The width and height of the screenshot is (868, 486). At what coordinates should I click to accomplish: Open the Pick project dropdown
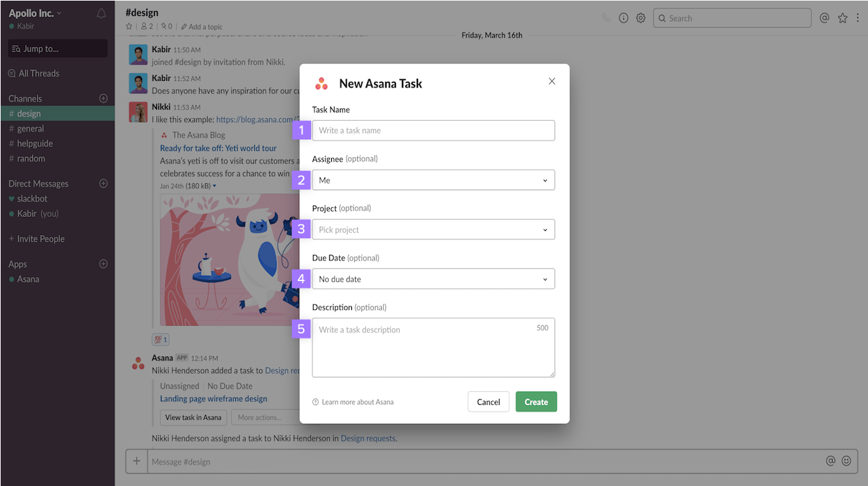[x=433, y=230]
